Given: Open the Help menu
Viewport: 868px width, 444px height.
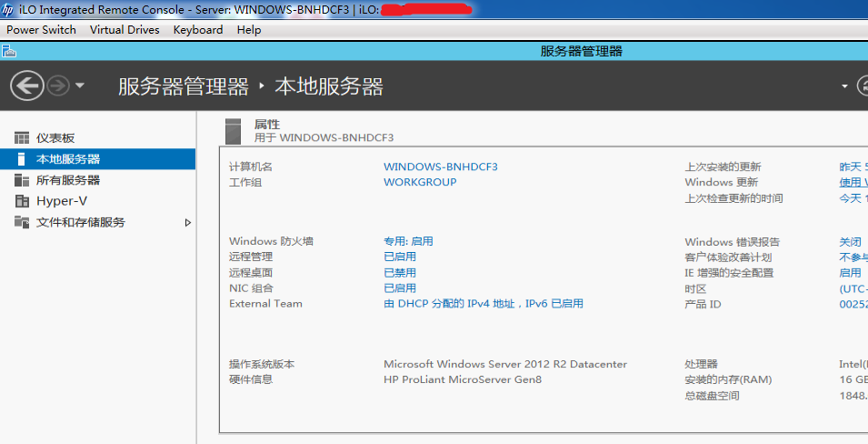Looking at the screenshot, I should coord(249,30).
